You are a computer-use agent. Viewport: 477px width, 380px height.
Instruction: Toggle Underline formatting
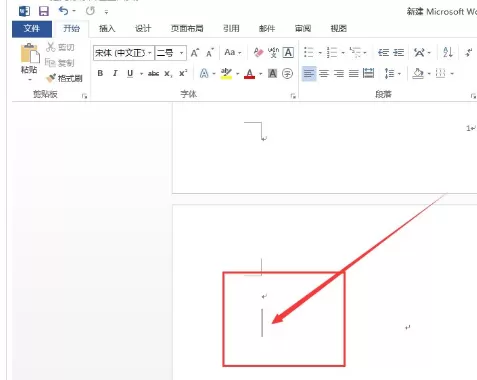pos(130,73)
